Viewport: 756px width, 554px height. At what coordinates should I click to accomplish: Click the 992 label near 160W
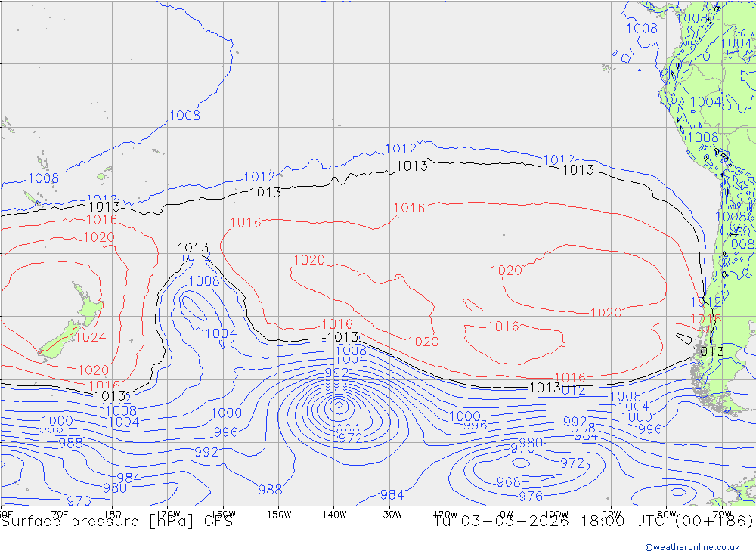click(x=206, y=452)
